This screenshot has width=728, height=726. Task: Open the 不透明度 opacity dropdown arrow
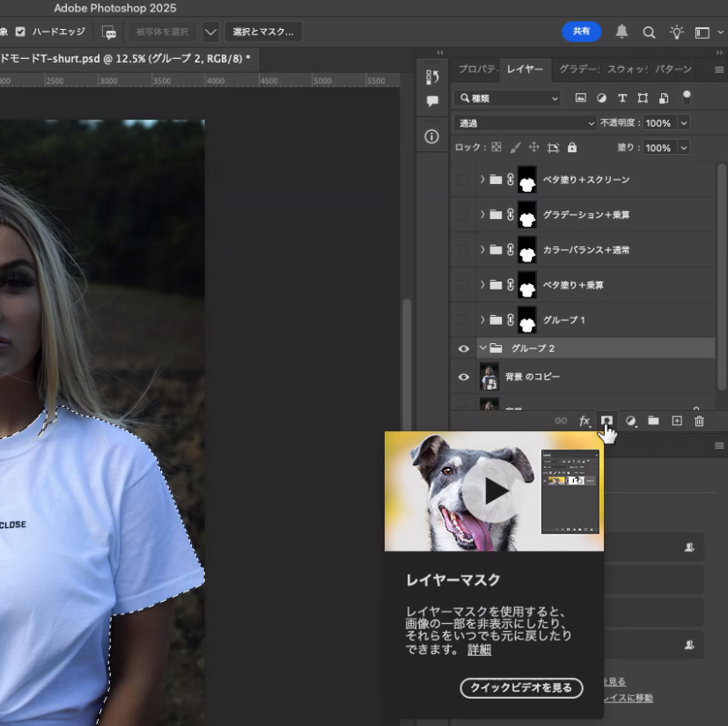(x=683, y=123)
